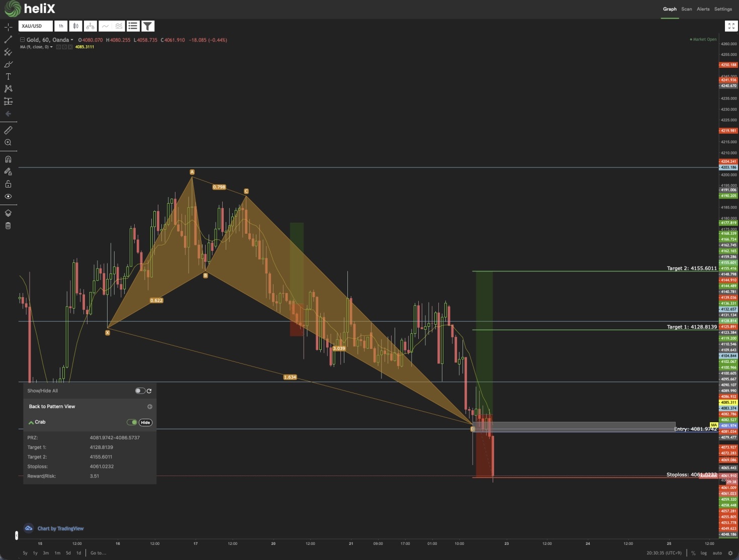Set range to 5d
Viewport: 739px width, 560px height.
pos(68,553)
